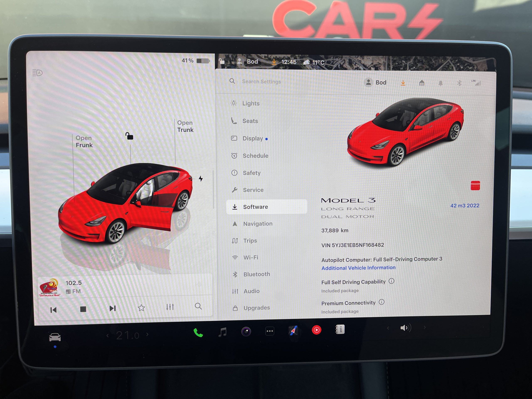Toggle the auto high beam headlight icon
The image size is (532, 399).
[38, 73]
